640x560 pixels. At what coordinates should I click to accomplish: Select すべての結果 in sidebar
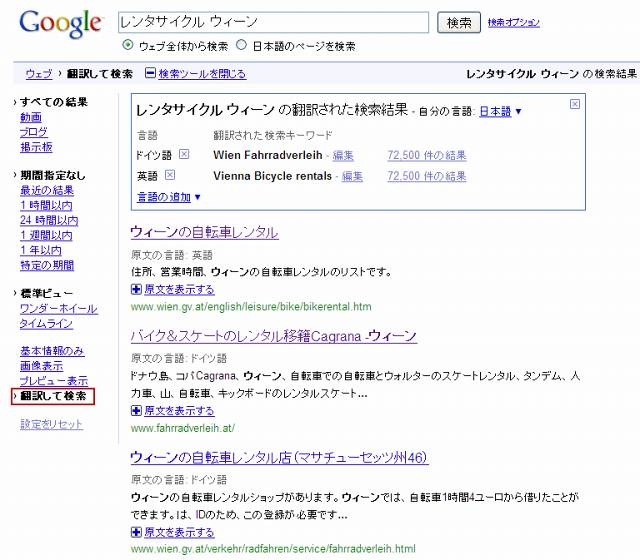click(53, 102)
